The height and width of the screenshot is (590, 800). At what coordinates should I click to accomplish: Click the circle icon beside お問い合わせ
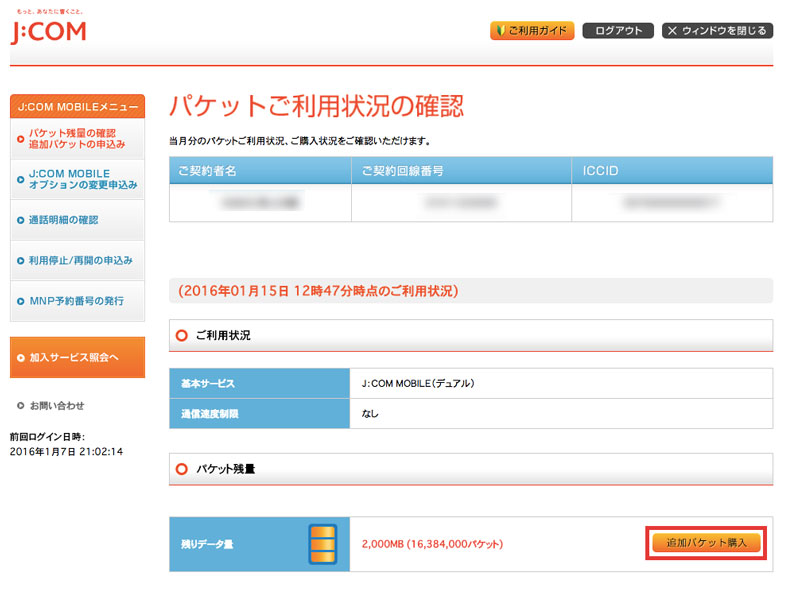pos(20,406)
